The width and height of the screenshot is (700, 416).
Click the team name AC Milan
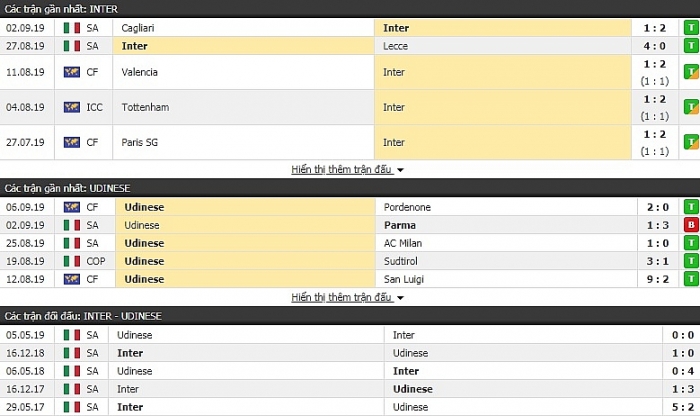click(x=403, y=243)
